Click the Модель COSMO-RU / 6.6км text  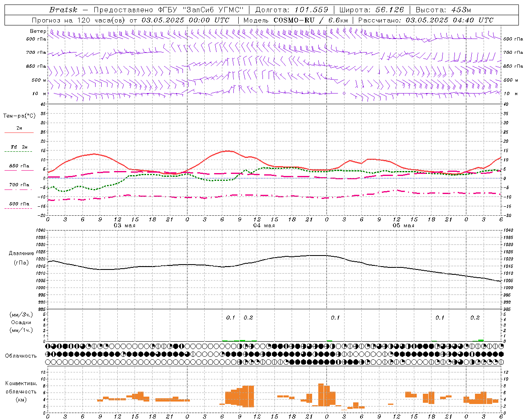tap(296, 20)
